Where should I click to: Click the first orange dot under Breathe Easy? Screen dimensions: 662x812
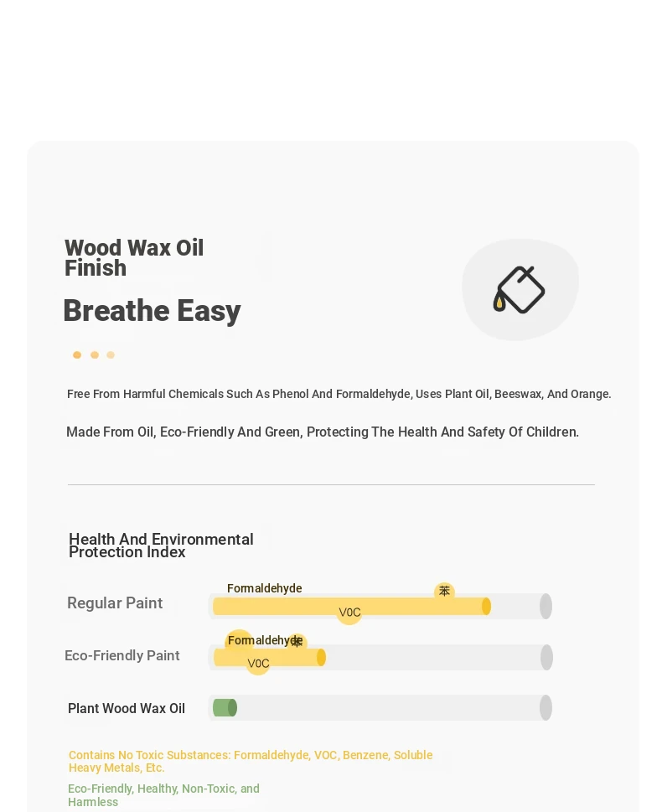(77, 354)
